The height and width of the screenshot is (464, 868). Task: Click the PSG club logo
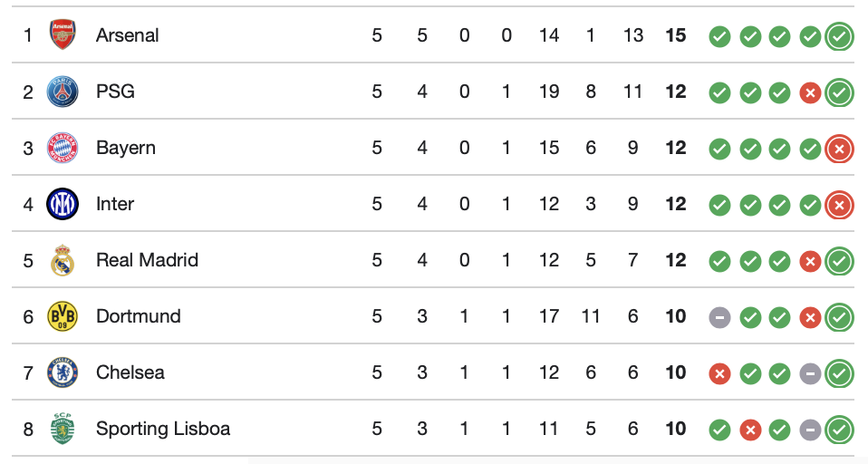tap(63, 92)
